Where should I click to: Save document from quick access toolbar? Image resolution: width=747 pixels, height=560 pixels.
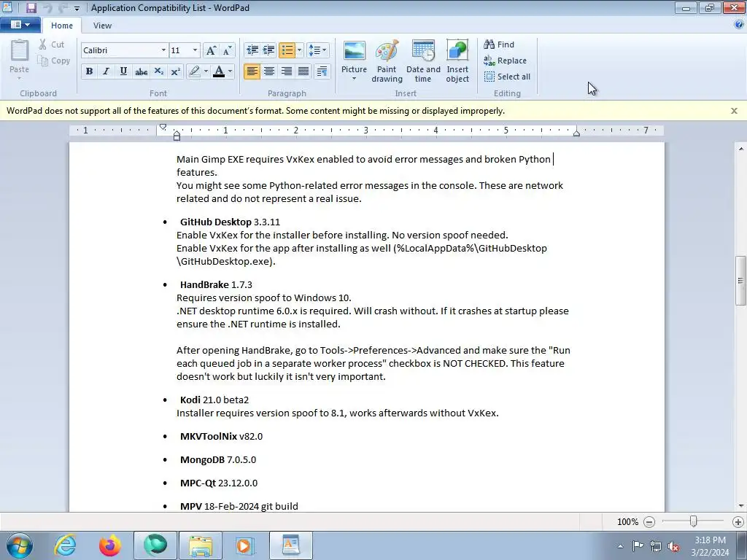pyautogui.click(x=31, y=7)
